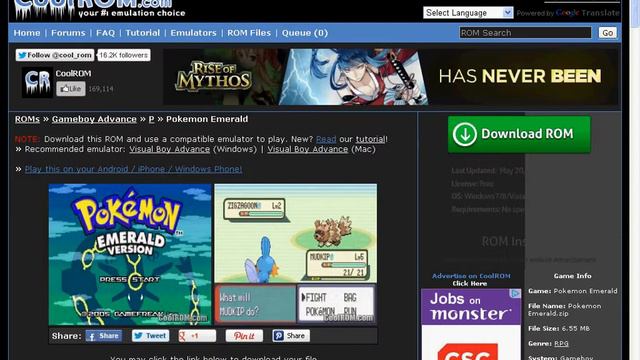
Task: Open the P breadcrumb link
Action: (151, 119)
